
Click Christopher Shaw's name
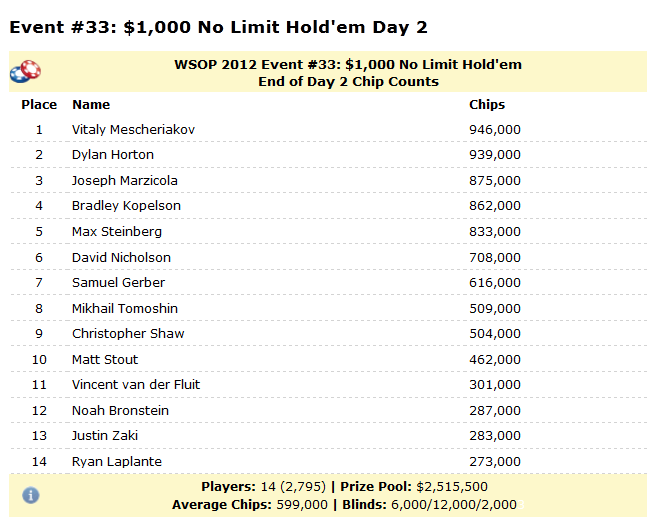(x=128, y=334)
